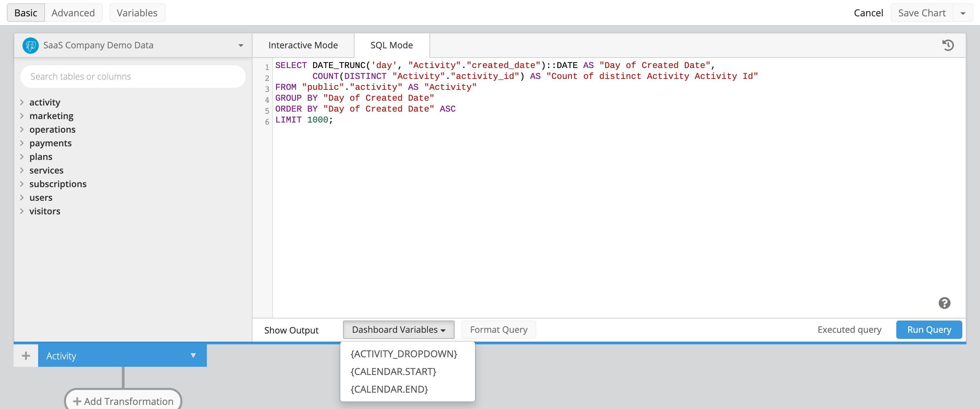Switch to the Basic tab
Viewport: 980px width, 409px height.
coord(26,13)
